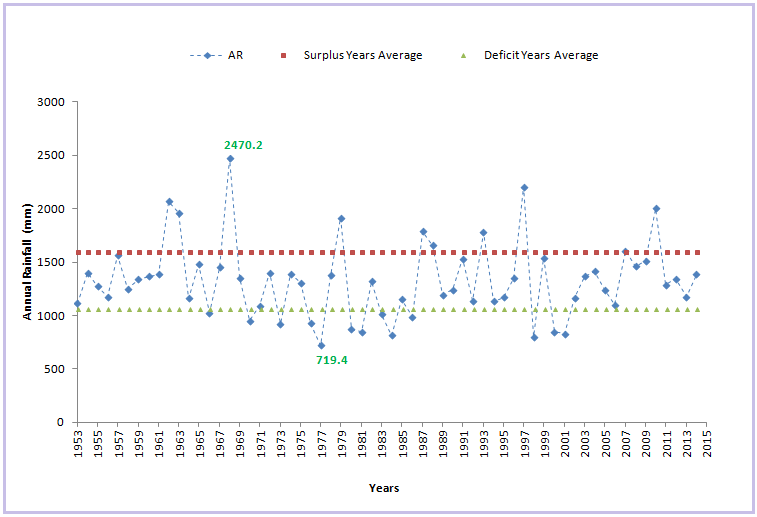Select the 'Deficit Years Average' legend text
757x517 pixels.
pos(540,56)
